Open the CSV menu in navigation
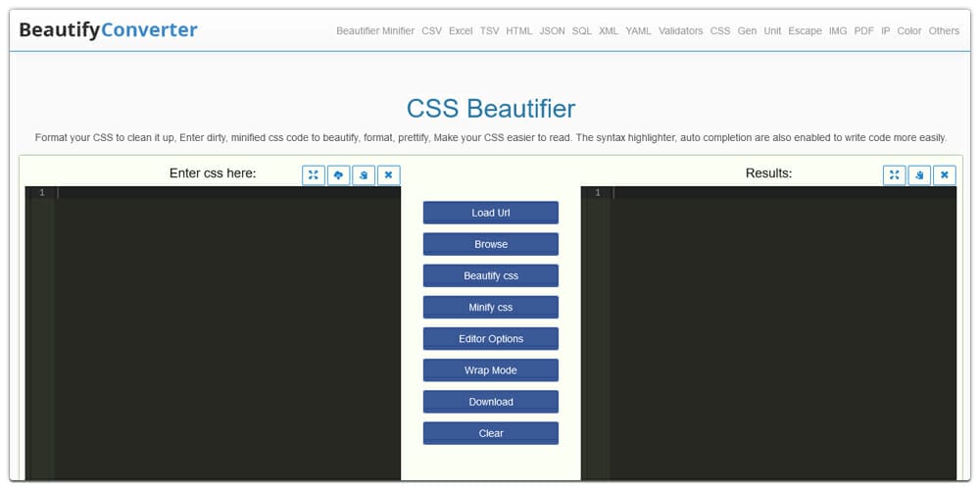The width and height of the screenshot is (980, 490). coord(431,30)
